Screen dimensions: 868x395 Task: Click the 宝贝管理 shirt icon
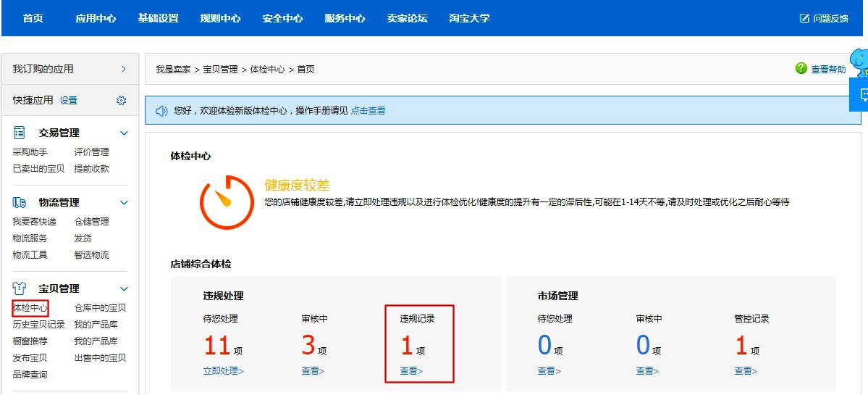click(20, 288)
